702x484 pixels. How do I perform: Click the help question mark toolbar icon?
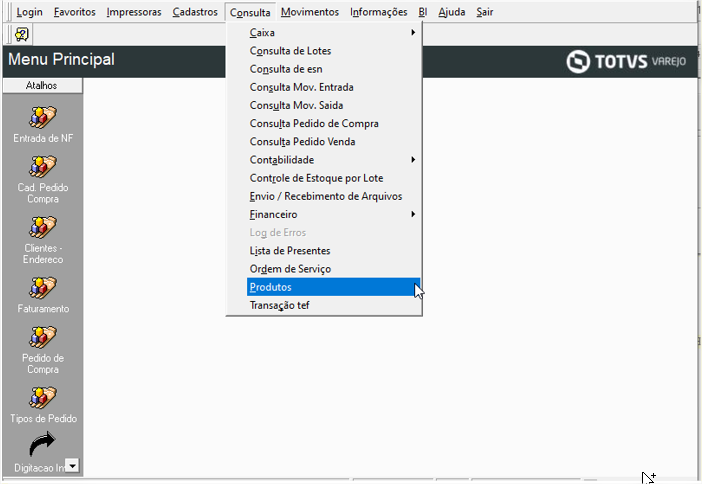coord(21,34)
